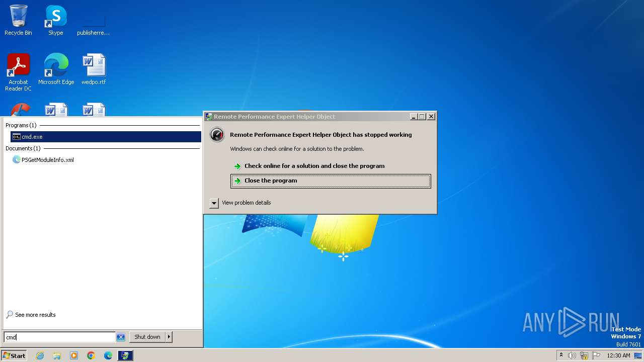
Task: Open the Skype desktop shortcut
Action: 55,20
